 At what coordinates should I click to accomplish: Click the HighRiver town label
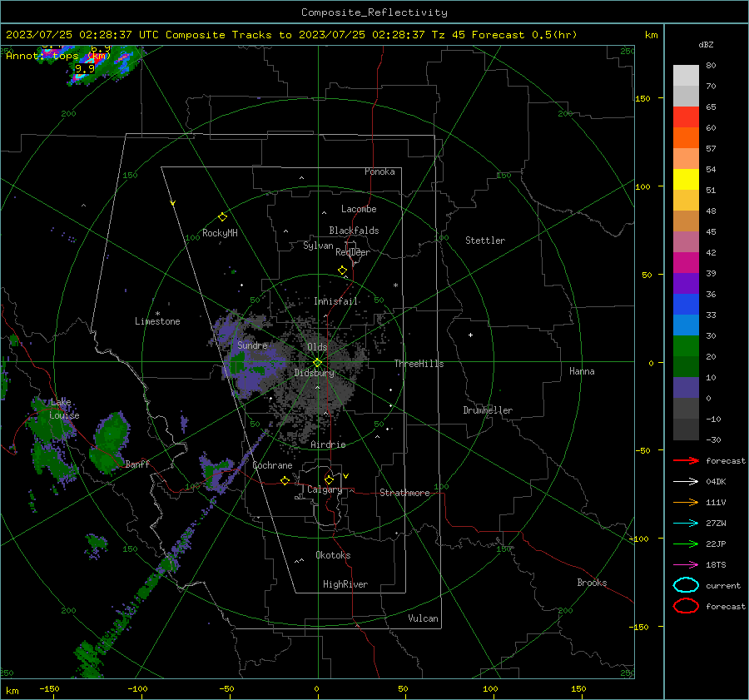click(x=345, y=584)
